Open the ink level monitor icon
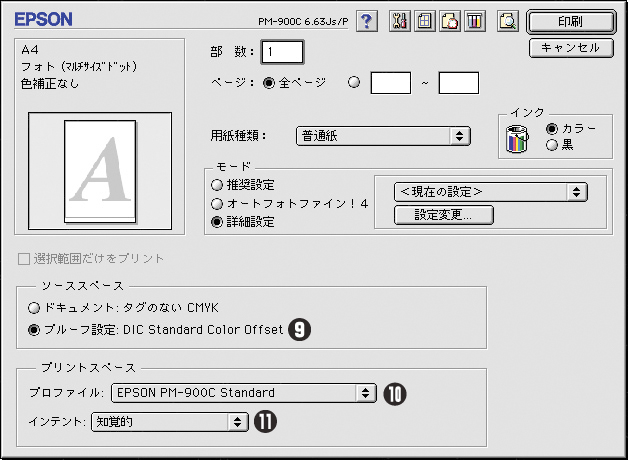Image resolution: width=628 pixels, height=460 pixels. click(475, 21)
